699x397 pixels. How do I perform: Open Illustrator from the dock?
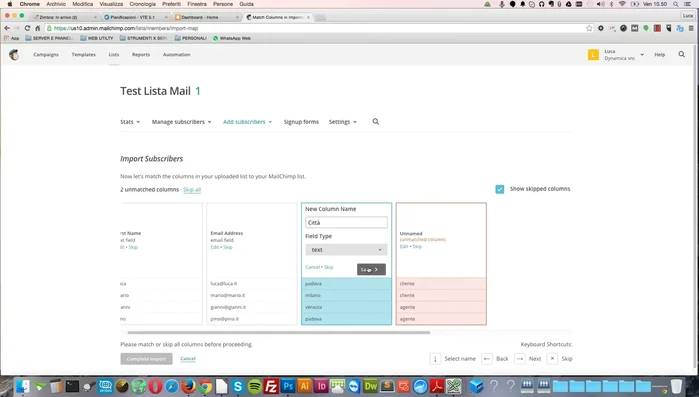[304, 386]
